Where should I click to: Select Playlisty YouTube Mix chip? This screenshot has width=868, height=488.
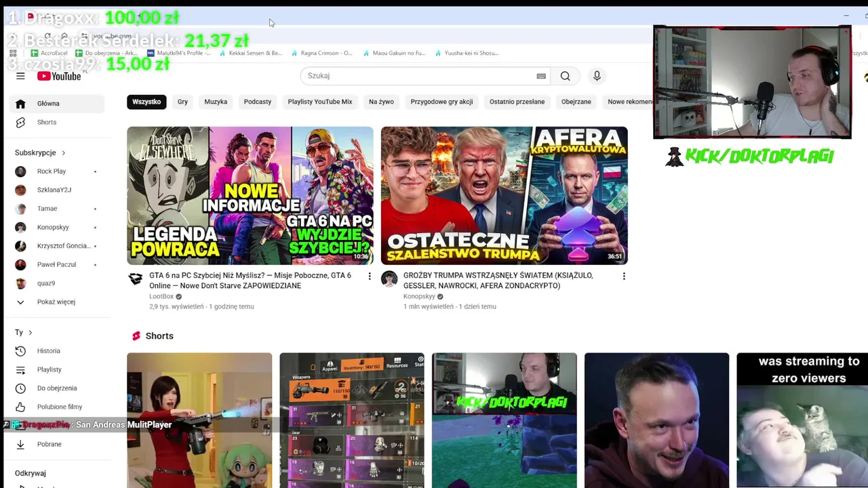point(320,102)
